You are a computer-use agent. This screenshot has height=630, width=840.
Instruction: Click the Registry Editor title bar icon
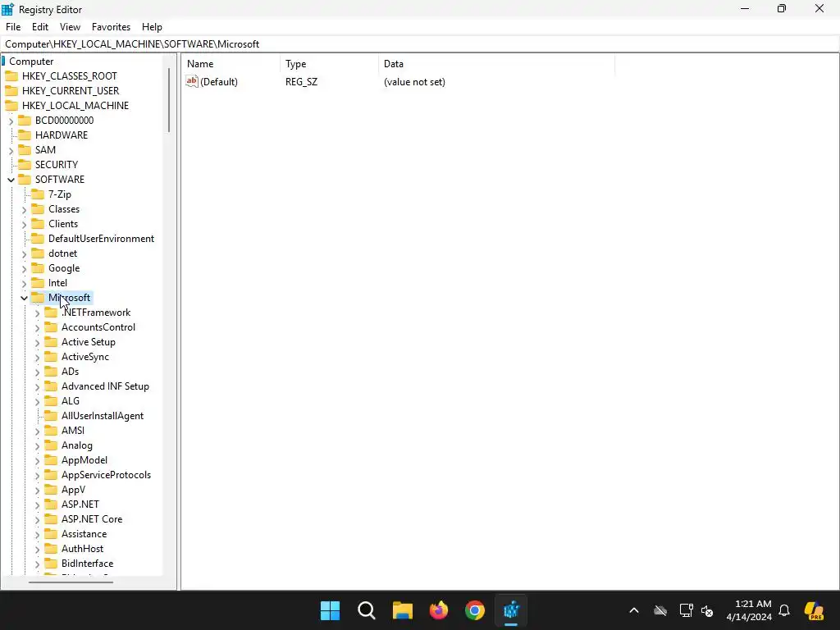click(x=7, y=9)
